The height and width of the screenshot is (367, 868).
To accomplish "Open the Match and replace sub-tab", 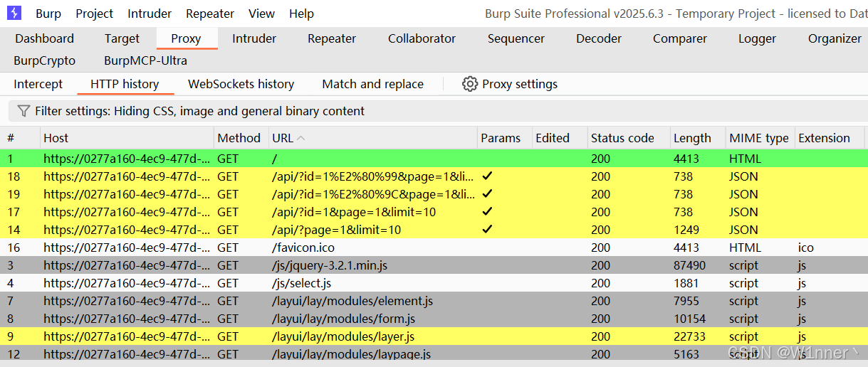I will click(372, 84).
